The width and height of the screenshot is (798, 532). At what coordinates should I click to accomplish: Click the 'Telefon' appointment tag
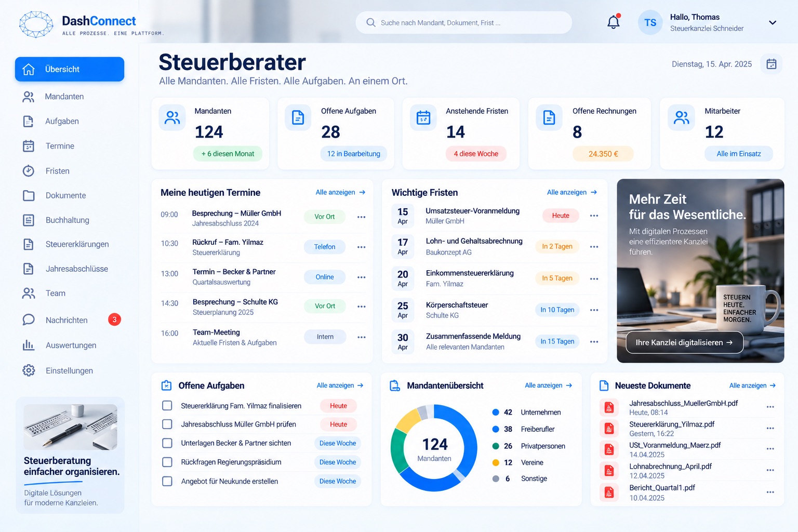tap(325, 247)
